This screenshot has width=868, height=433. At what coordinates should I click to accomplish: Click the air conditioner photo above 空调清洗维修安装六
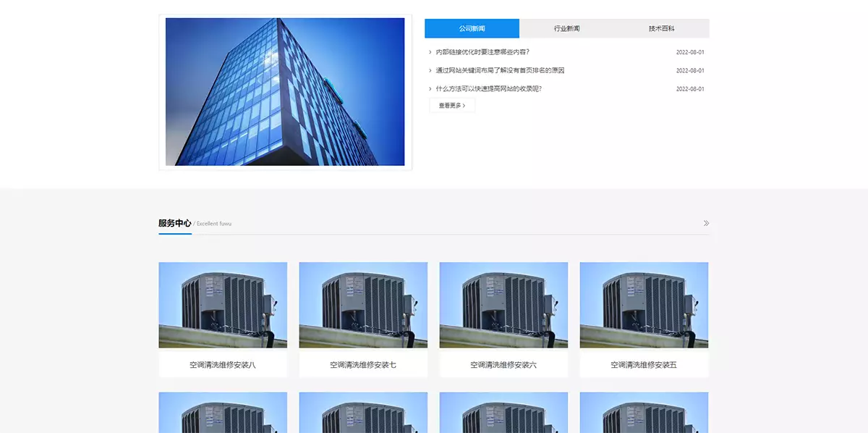503,305
